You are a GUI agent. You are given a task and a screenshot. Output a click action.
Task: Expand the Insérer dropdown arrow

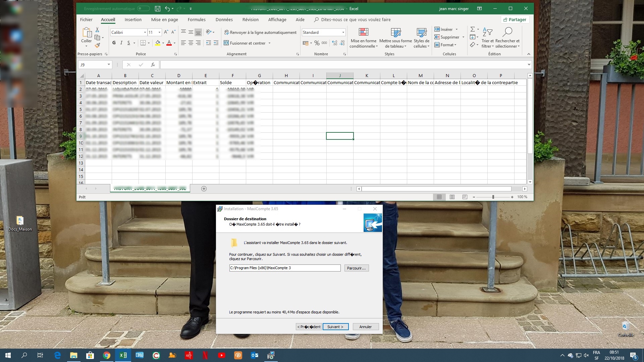[457, 29]
